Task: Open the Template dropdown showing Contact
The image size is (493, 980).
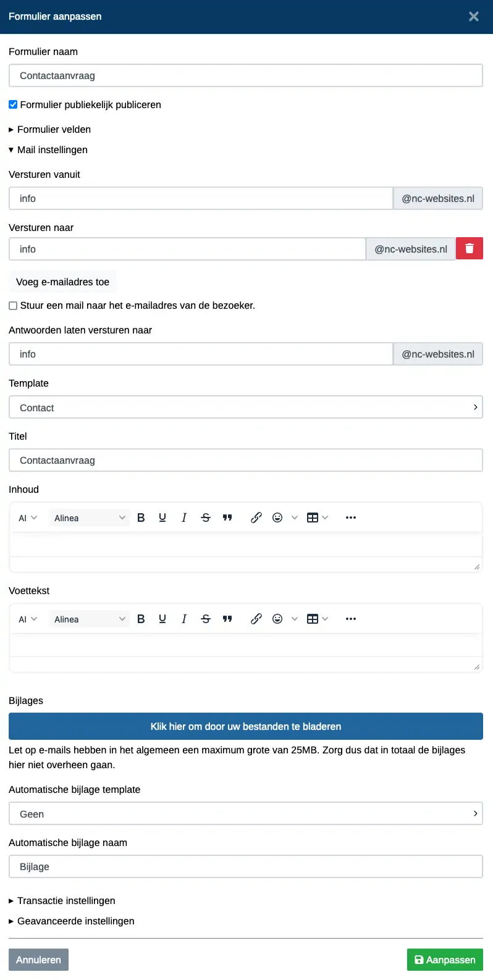Action: tap(246, 408)
